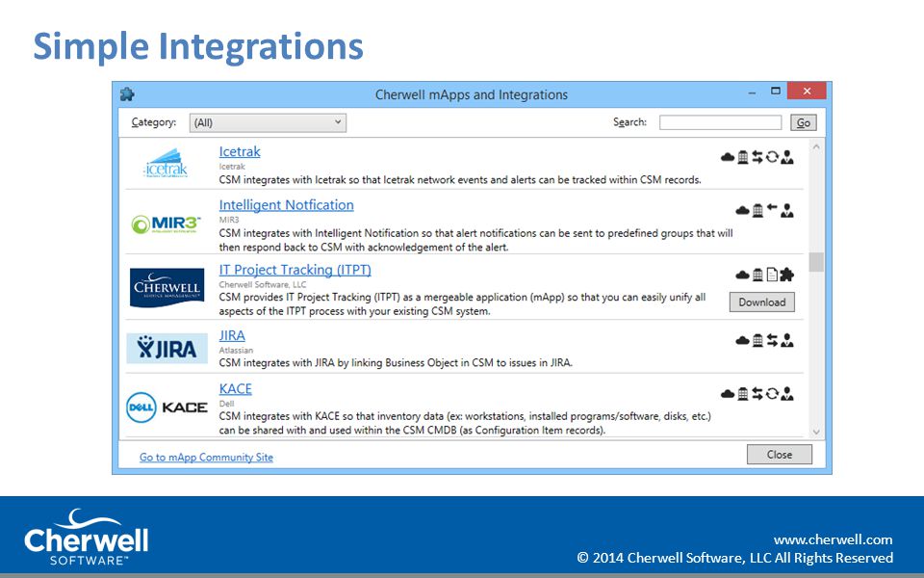Click the 'Icetrak' vendor text under the Icetrak link
The image size is (924, 578).
coord(232,167)
